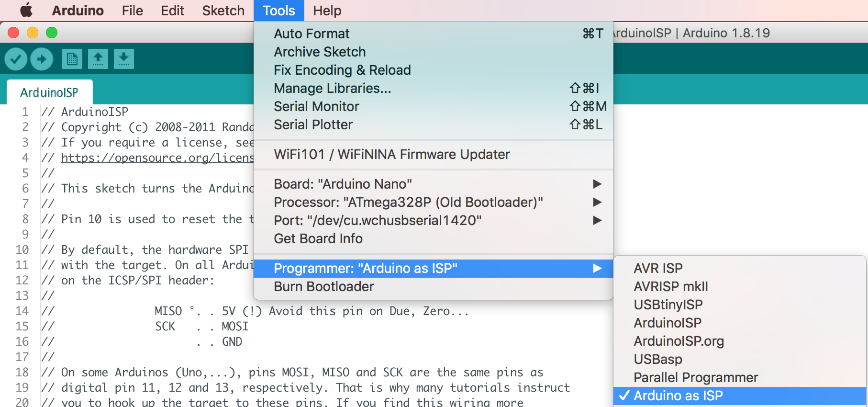Screen dimensions: 868x407
Task: Click the Save sketch down-arrow icon
Action: point(124,59)
